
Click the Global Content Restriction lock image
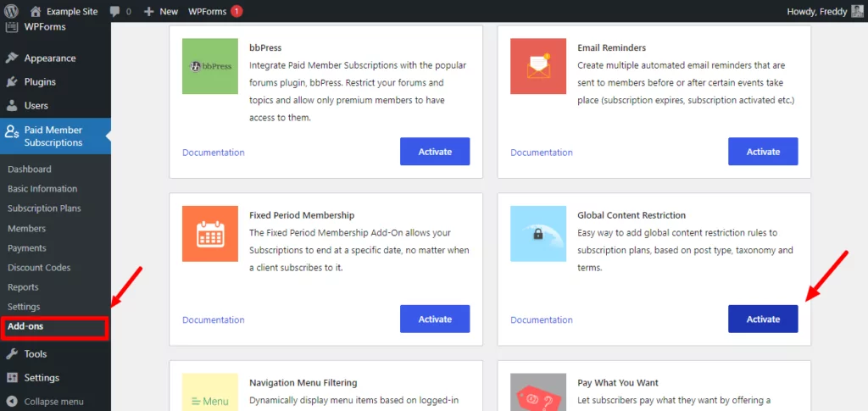pyautogui.click(x=538, y=233)
